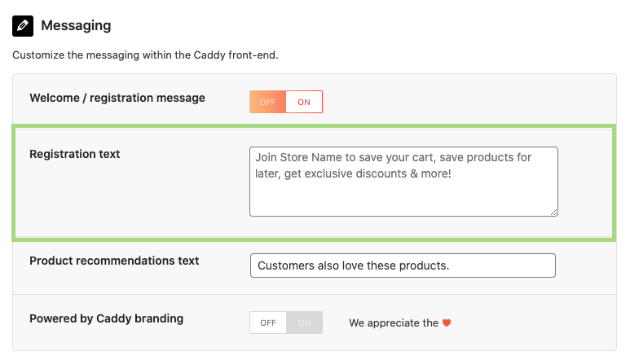
Task: Click into Product recommendations text field
Action: tap(403, 265)
